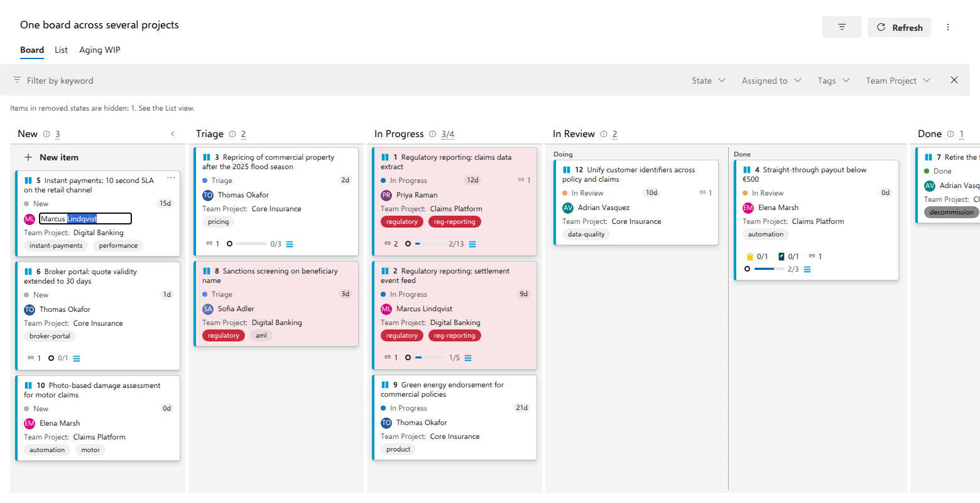Switch to the Aging WIP tab
Image resolution: width=980 pixels, height=503 pixels.
(100, 50)
